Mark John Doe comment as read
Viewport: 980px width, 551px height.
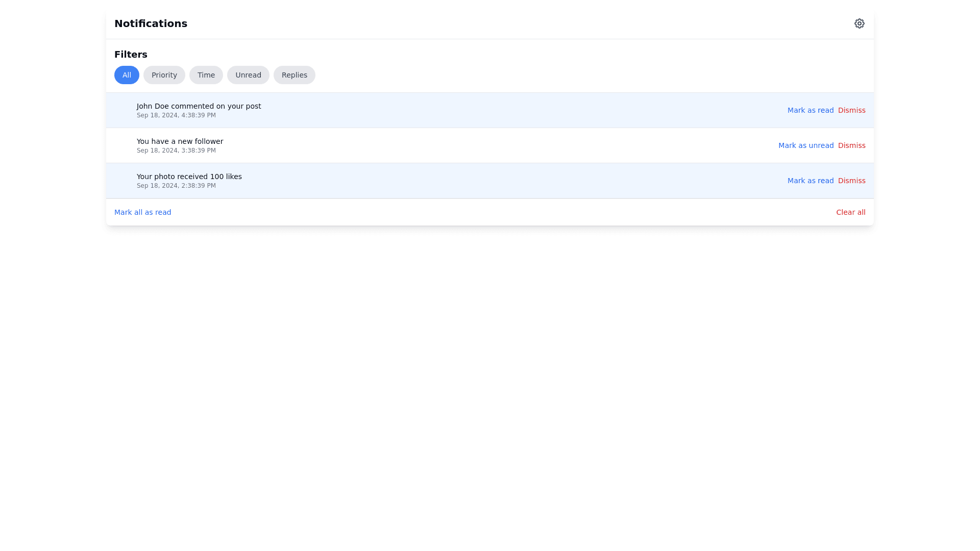click(x=810, y=110)
